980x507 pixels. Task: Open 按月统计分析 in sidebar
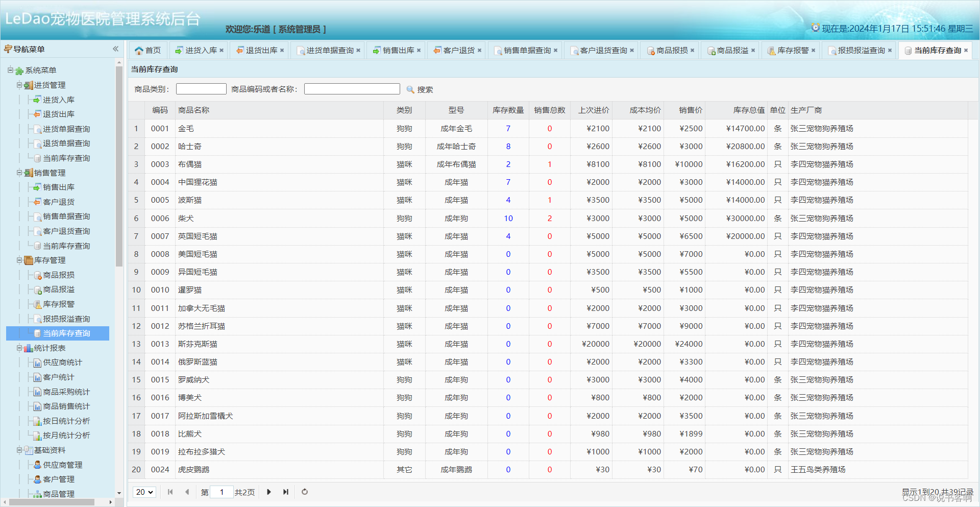tap(66, 436)
